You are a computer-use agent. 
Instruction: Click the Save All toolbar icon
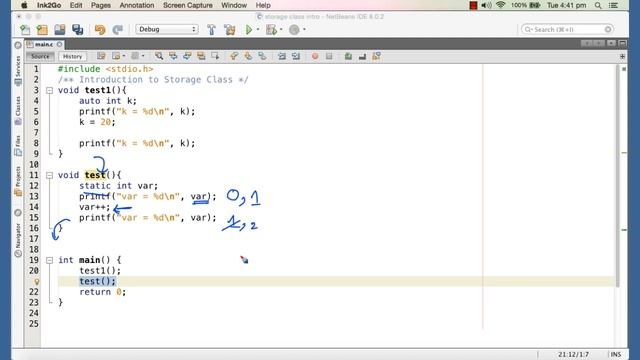pyautogui.click(x=78, y=29)
